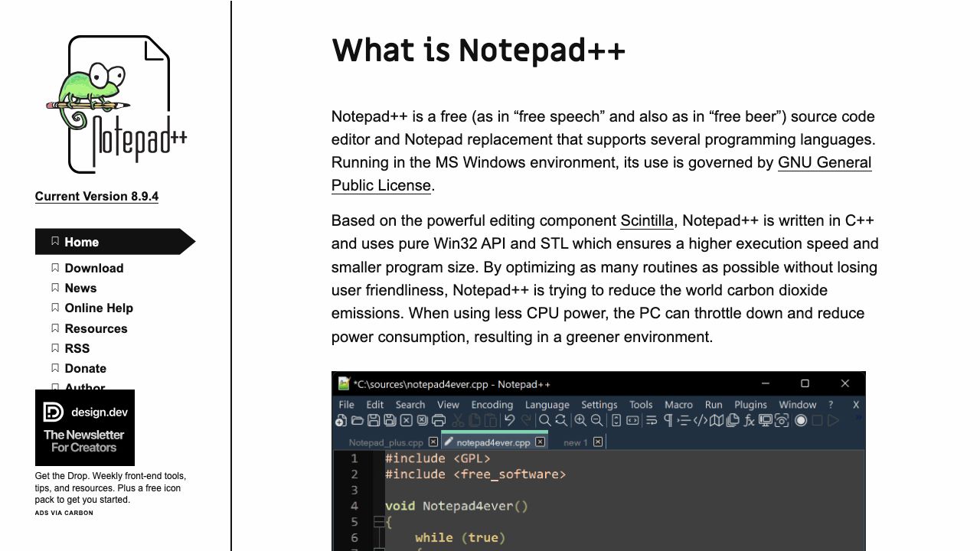Open the Document Map icon
Image resolution: width=980 pixels, height=551 pixels.
click(717, 420)
